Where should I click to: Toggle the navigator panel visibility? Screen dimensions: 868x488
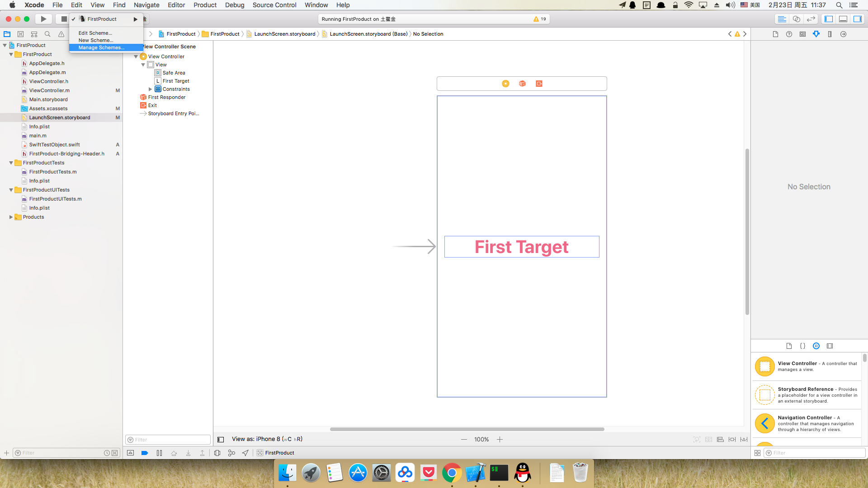coord(829,19)
